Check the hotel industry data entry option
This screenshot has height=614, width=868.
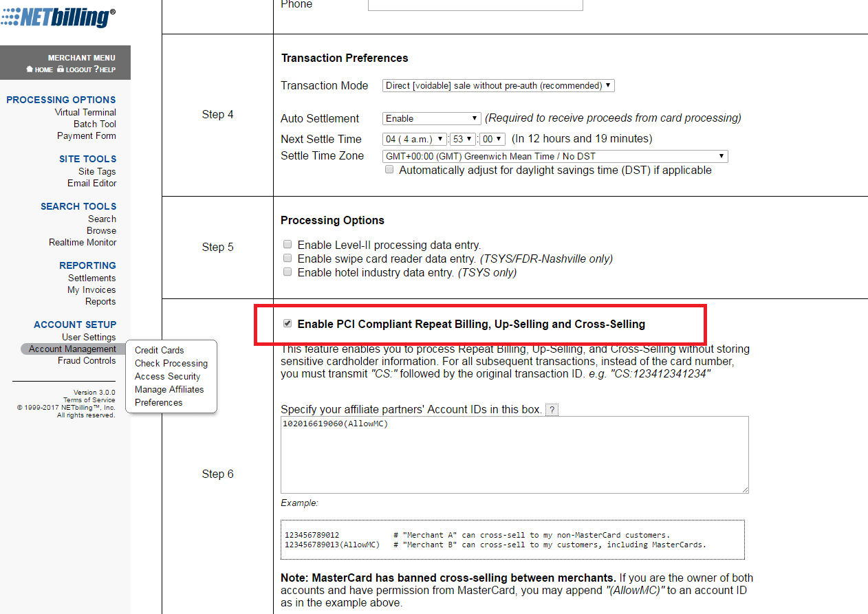(x=287, y=271)
